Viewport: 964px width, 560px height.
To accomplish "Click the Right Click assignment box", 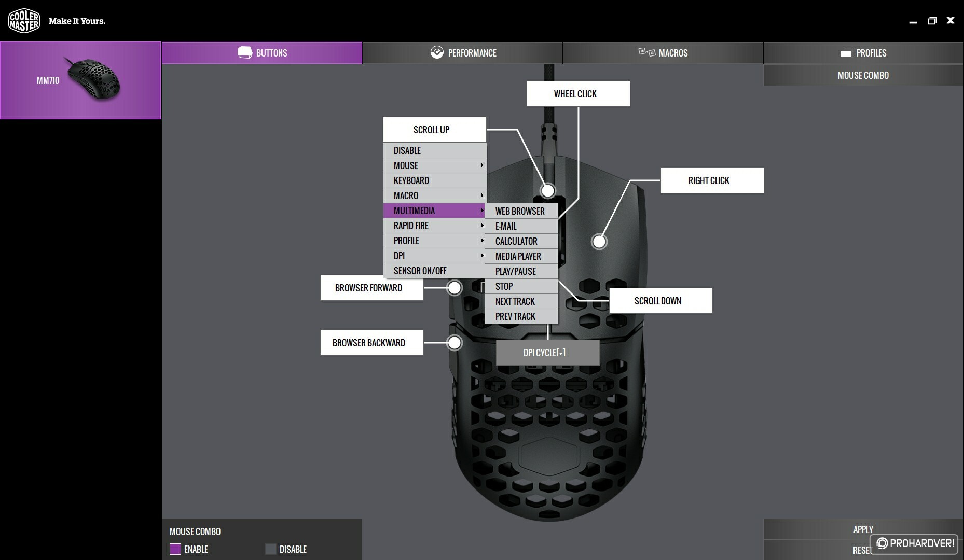I will click(712, 180).
